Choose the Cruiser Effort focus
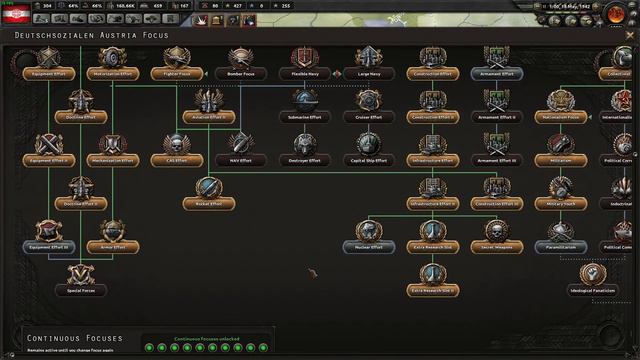Viewport: 640px width, 360px height. point(369,117)
